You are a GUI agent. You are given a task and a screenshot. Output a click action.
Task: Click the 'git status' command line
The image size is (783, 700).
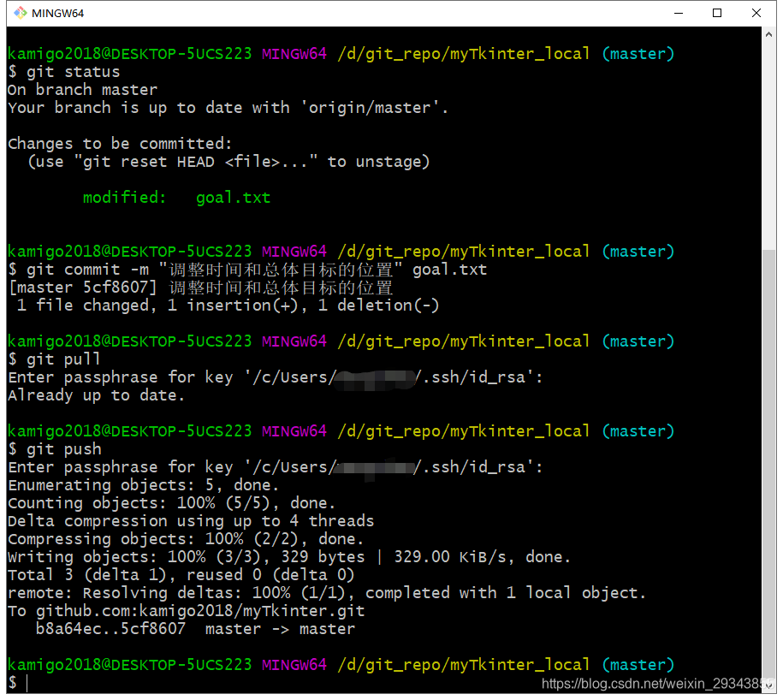point(64,72)
